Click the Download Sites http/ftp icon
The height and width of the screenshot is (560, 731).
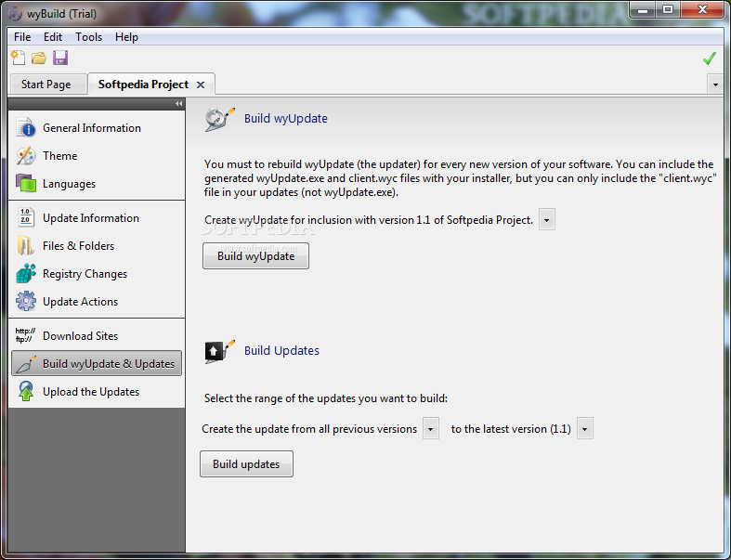[25, 335]
